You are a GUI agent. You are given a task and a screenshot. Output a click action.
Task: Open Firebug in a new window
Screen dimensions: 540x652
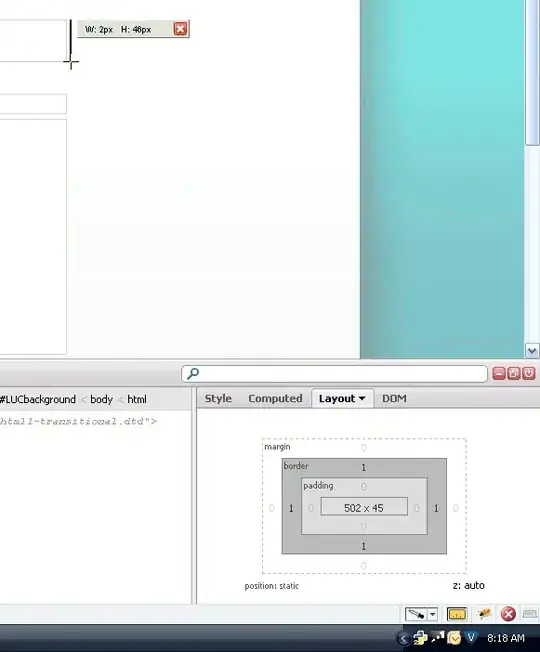pos(514,373)
